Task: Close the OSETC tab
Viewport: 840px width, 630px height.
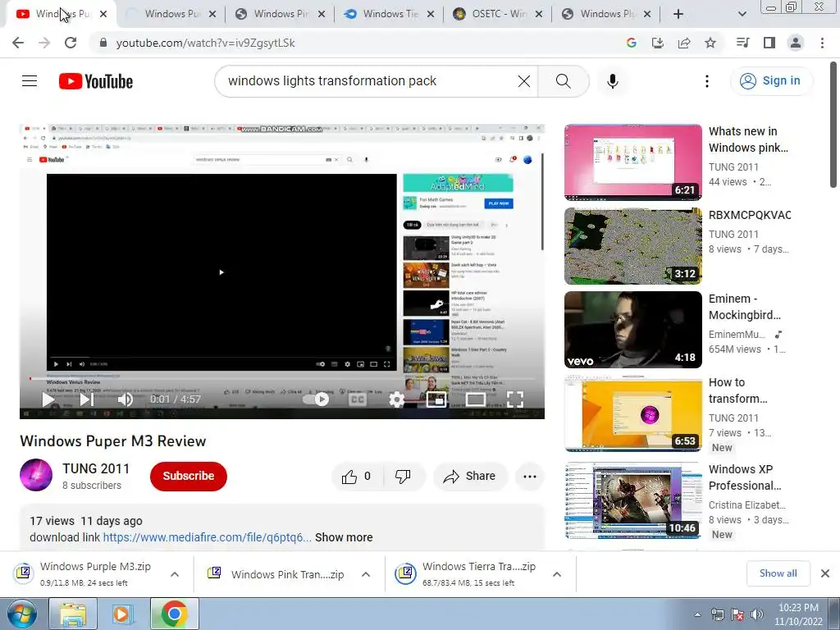Action: pyautogui.click(x=538, y=14)
